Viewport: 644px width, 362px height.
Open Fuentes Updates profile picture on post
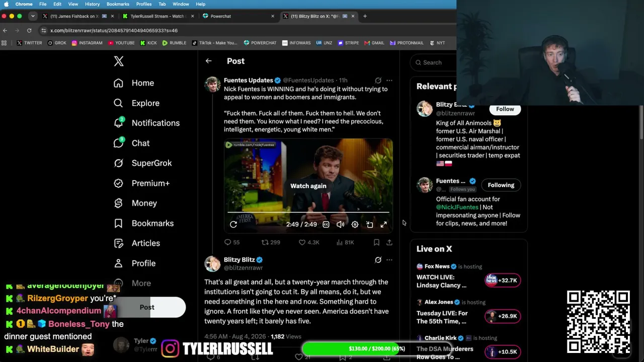(212, 84)
